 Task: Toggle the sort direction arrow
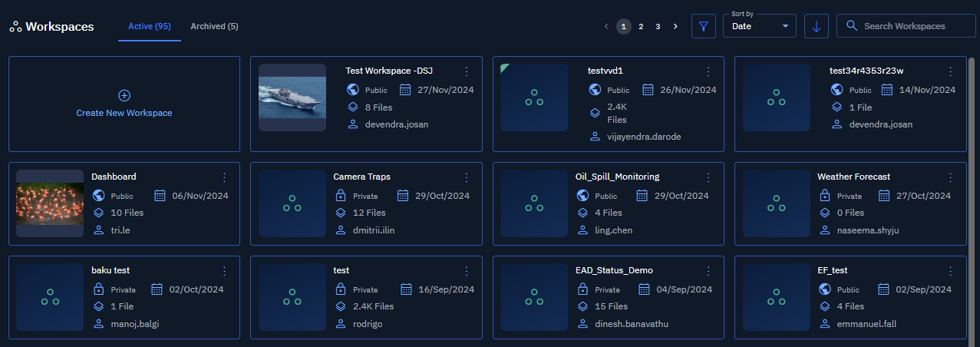point(816,26)
